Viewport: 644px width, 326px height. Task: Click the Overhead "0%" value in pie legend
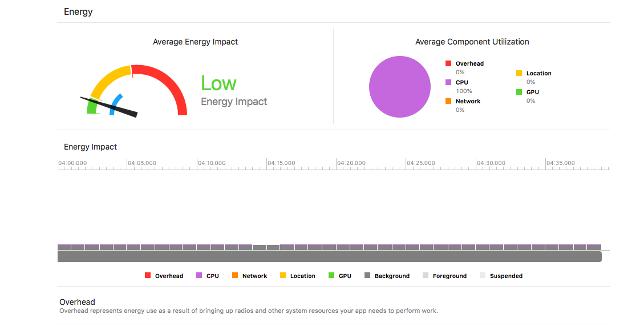point(460,72)
